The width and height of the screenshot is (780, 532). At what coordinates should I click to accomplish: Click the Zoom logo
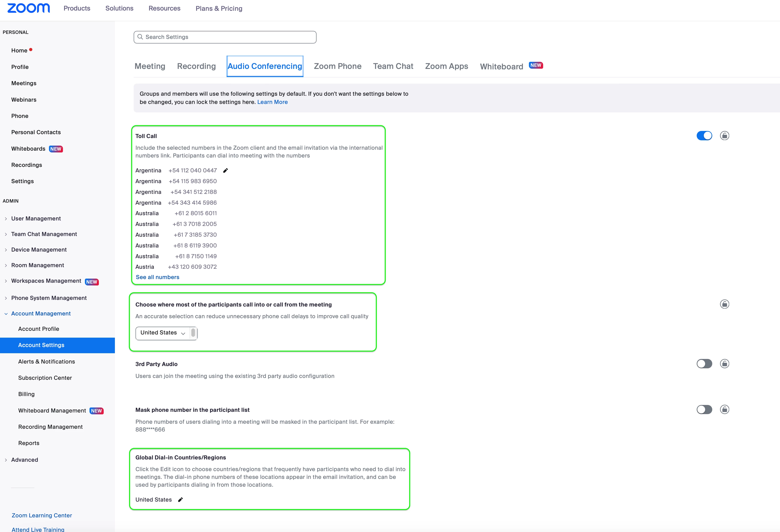(x=29, y=8)
